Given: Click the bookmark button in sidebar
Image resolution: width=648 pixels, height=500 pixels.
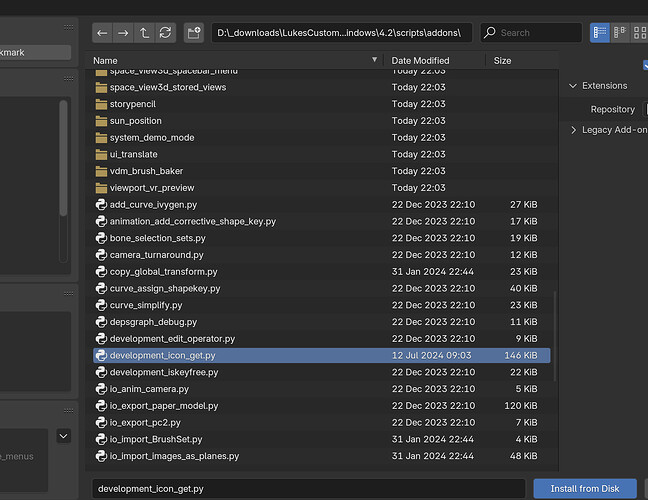Looking at the screenshot, I should tap(35, 52).
